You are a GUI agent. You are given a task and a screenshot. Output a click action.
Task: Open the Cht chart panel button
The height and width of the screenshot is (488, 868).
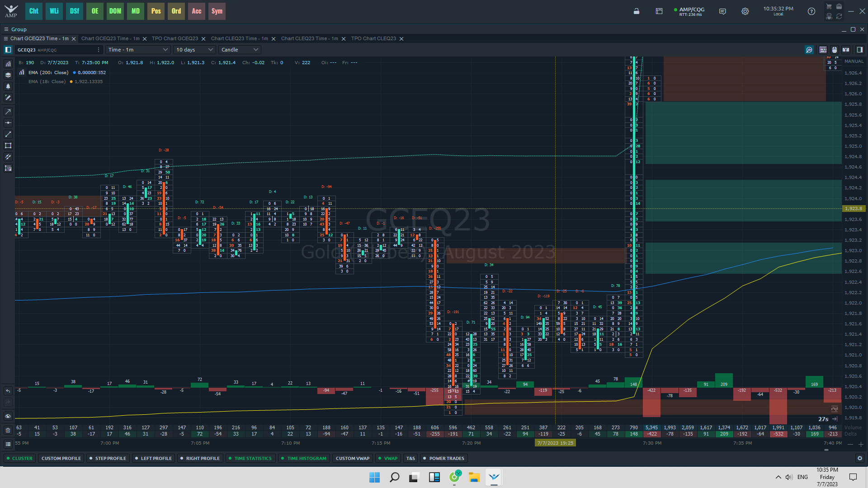coord(34,11)
